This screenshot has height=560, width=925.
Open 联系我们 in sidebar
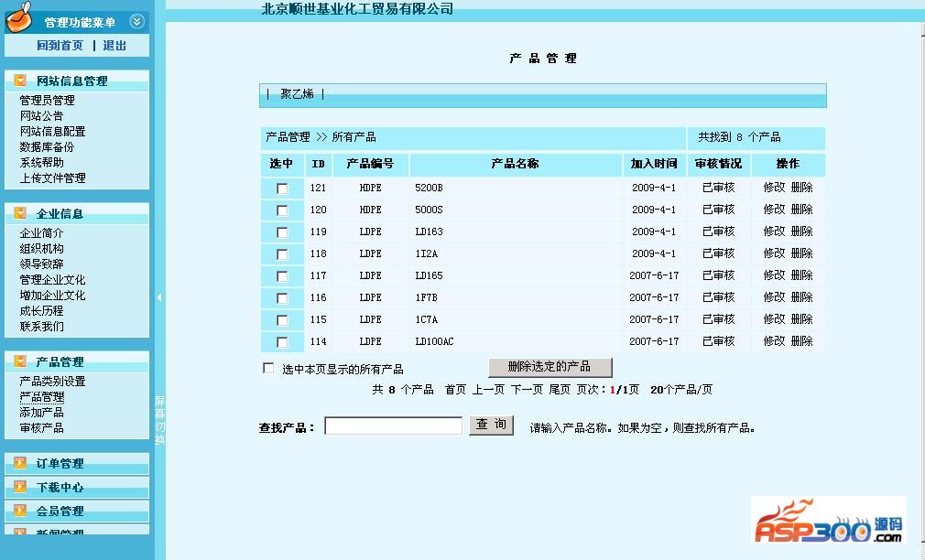(41, 326)
